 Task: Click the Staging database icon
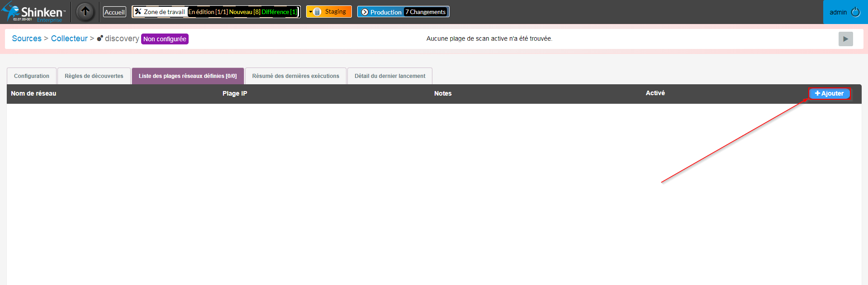(x=318, y=12)
